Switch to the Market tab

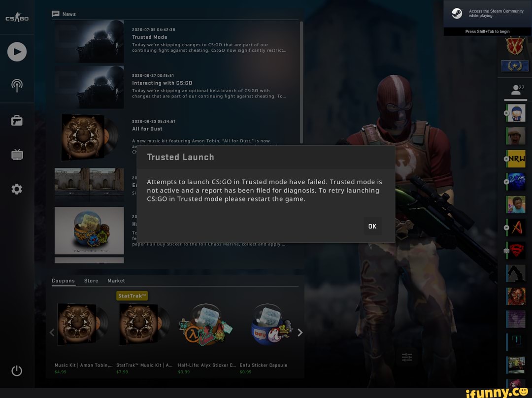pyautogui.click(x=116, y=281)
